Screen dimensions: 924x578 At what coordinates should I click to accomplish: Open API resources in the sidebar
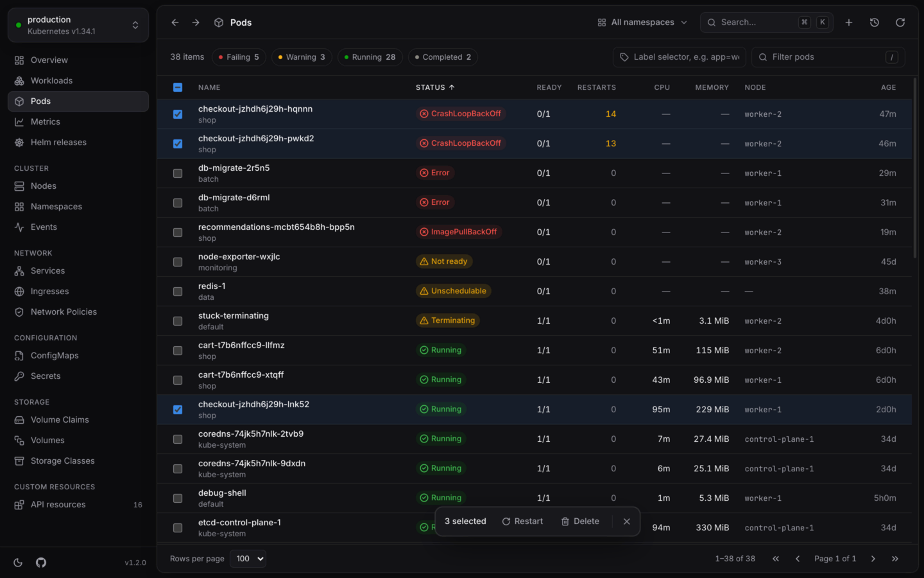click(78, 505)
